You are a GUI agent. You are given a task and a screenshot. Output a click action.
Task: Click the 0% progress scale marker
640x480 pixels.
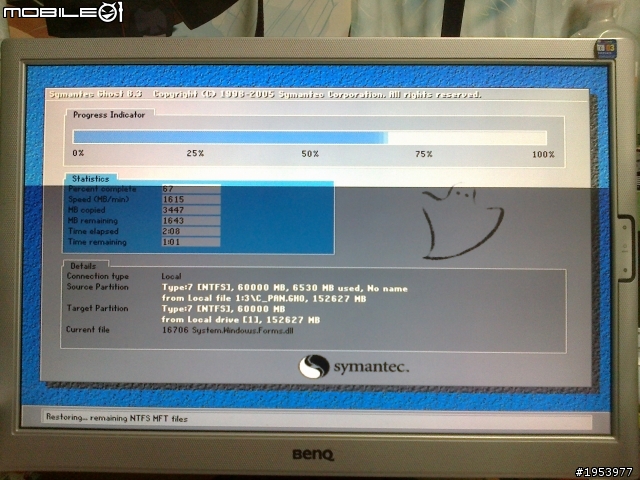[x=78, y=153]
